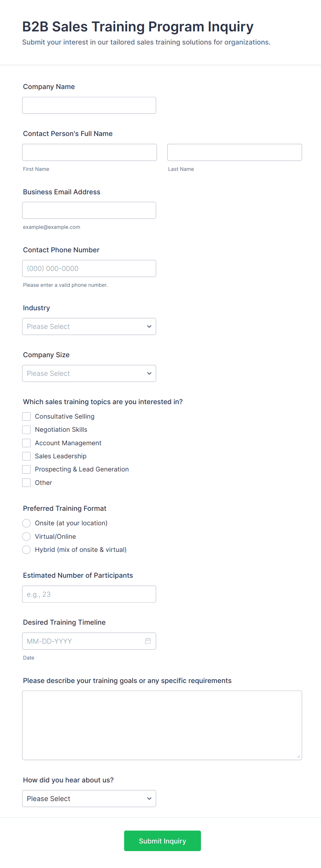Screen dimensions: 321x868
Task: Open the Industry dropdown
Action: pos(89,326)
